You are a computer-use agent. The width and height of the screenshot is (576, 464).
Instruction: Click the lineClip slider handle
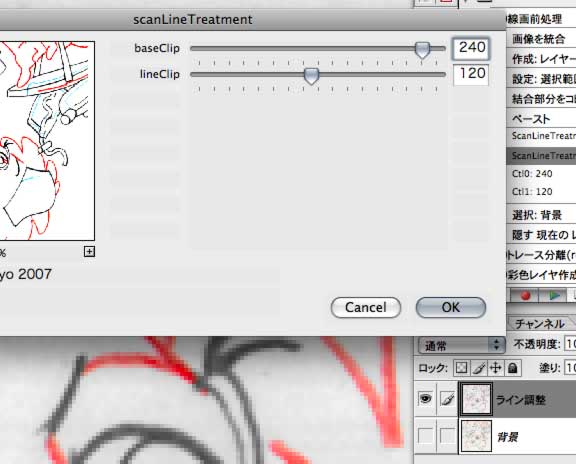coord(311,76)
